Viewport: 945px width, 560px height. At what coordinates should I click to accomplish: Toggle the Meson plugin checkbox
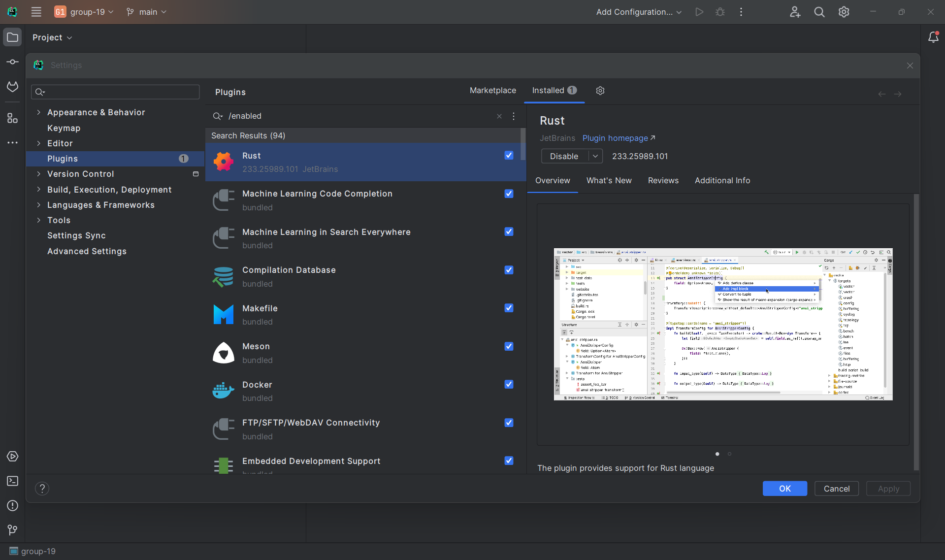(x=509, y=346)
